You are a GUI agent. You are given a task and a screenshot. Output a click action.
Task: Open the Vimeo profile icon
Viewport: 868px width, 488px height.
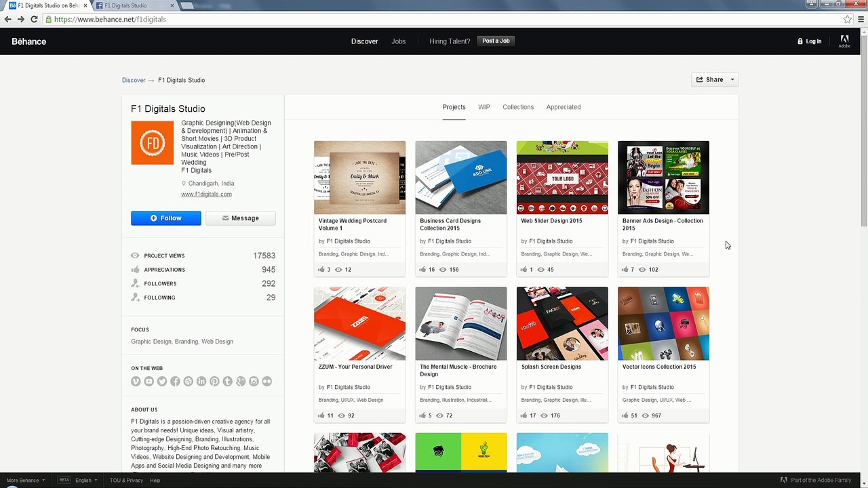click(x=136, y=382)
